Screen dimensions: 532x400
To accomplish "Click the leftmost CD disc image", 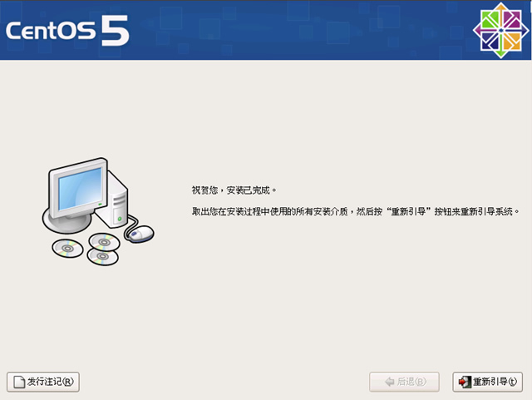I will click(67, 248).
